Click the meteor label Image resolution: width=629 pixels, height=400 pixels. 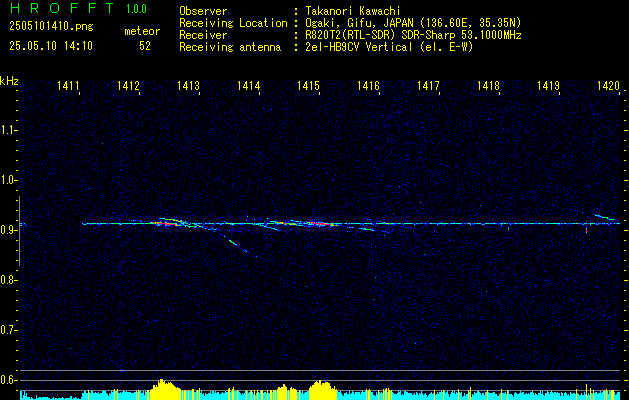coord(142,31)
